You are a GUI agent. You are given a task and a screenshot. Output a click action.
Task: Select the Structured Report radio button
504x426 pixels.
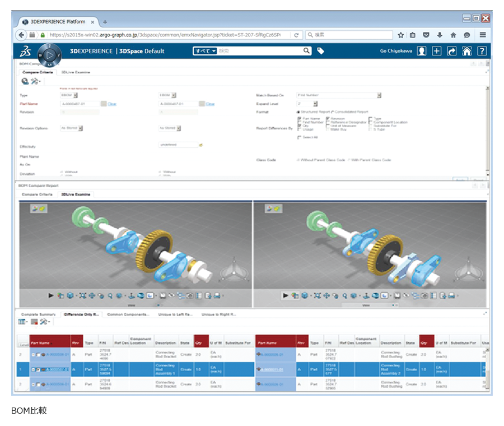(x=298, y=112)
